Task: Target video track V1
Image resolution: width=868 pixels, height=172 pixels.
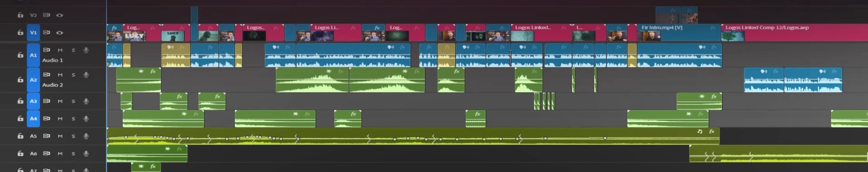Action: 33,33
